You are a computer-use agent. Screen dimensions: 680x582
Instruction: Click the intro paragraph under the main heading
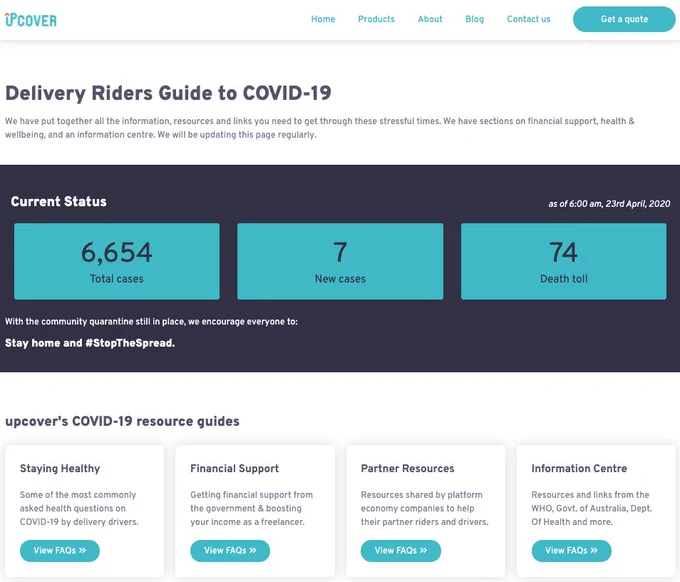[x=320, y=128]
